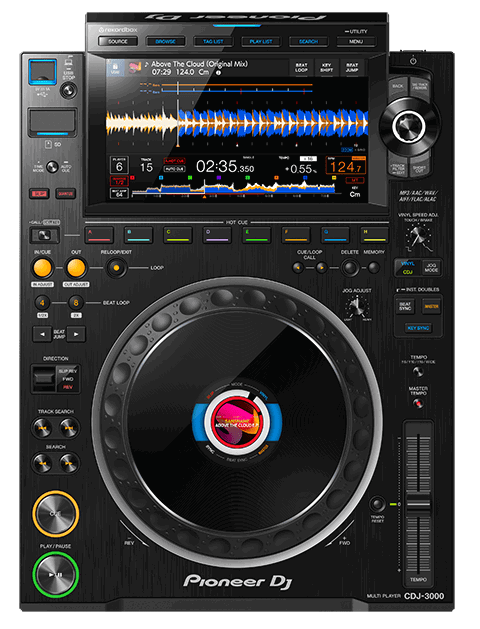
Task: Push the BACK button
Action: pyautogui.click(x=397, y=87)
